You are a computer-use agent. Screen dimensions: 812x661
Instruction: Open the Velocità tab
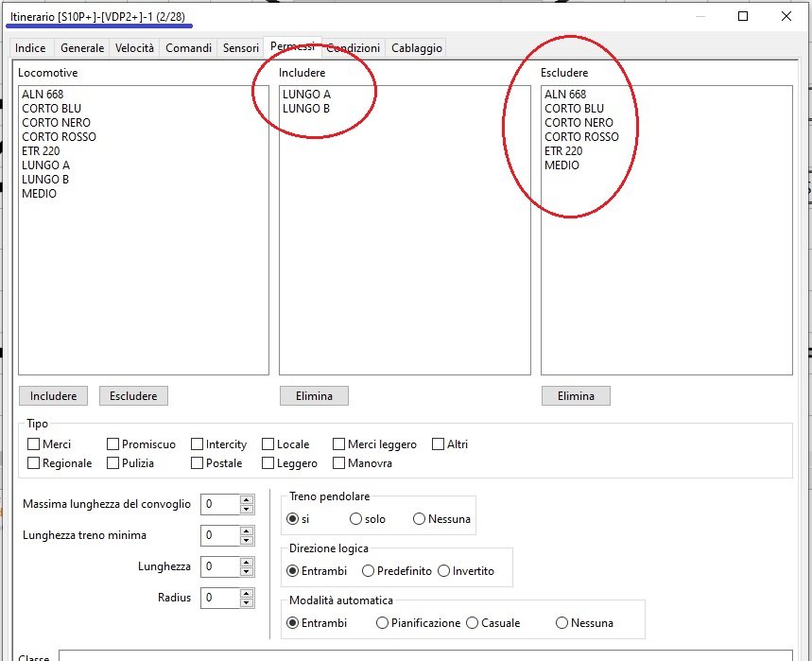click(x=134, y=48)
